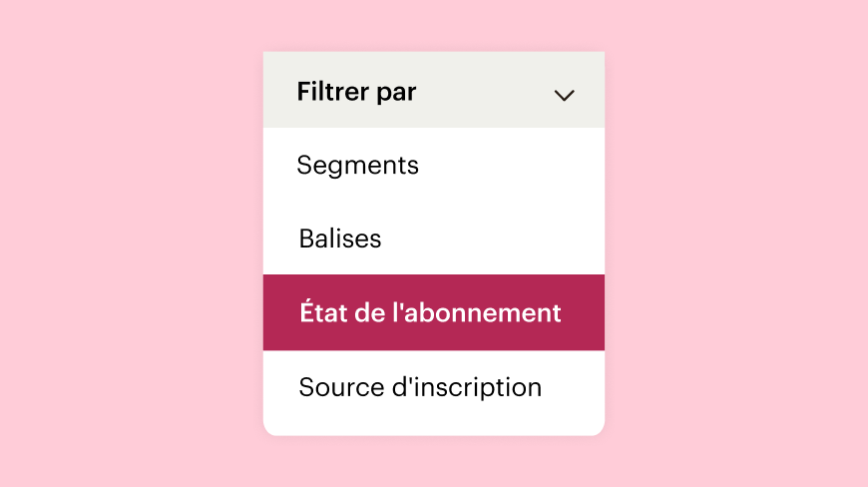Filter contacts by Balises tags
This screenshot has width=868, height=487.
(433, 239)
